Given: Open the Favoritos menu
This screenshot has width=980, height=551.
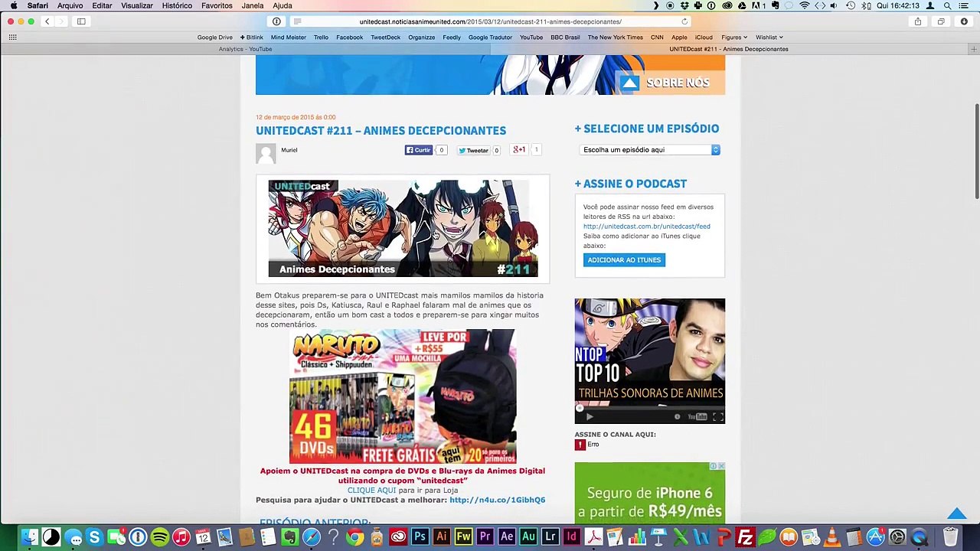Looking at the screenshot, I should [217, 5].
